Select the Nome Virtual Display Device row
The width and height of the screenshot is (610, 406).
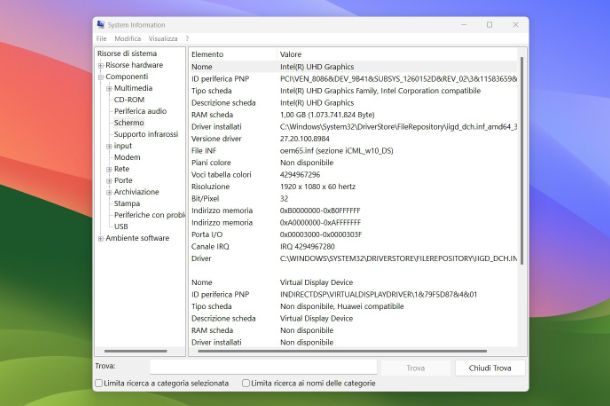point(353,282)
